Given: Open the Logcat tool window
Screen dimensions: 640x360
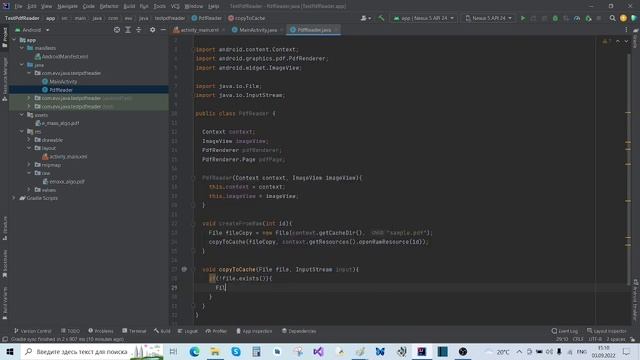Looking at the screenshot, I should click(x=188, y=331).
